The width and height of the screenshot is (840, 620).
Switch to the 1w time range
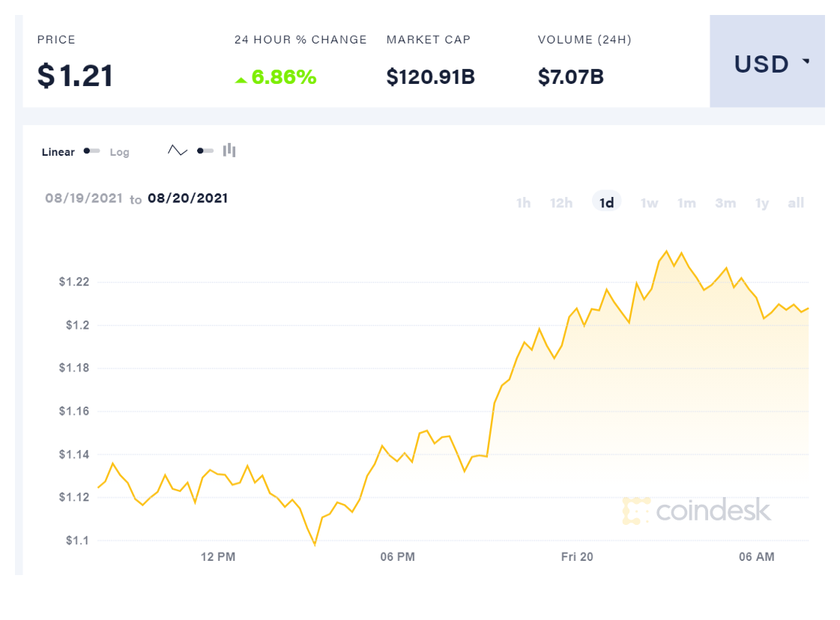(649, 203)
